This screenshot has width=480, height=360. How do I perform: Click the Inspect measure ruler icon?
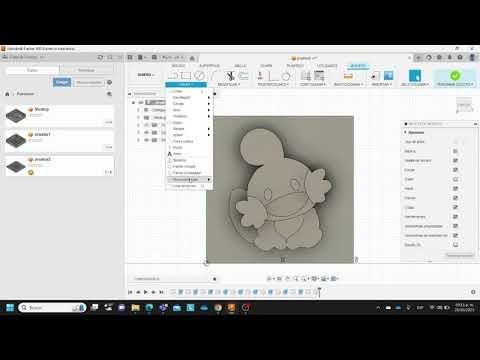click(348, 76)
